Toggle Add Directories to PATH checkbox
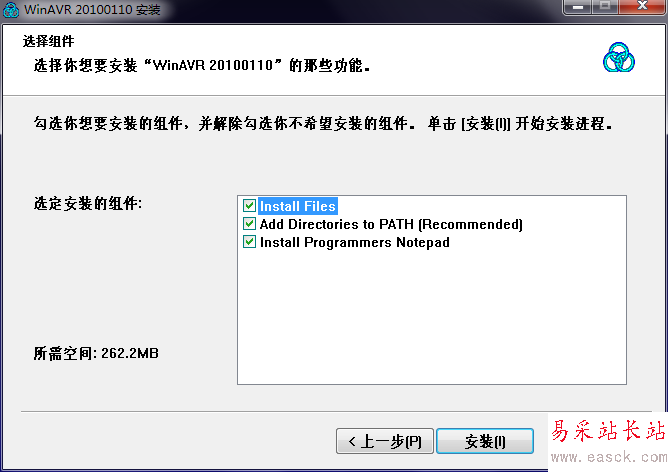This screenshot has height=472, width=668. [x=249, y=224]
